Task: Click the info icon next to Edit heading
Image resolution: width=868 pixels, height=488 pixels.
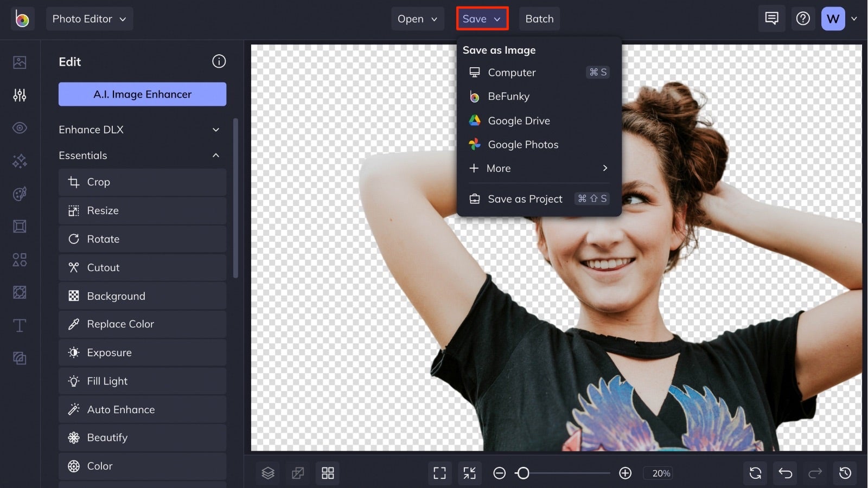Action: coord(219,61)
